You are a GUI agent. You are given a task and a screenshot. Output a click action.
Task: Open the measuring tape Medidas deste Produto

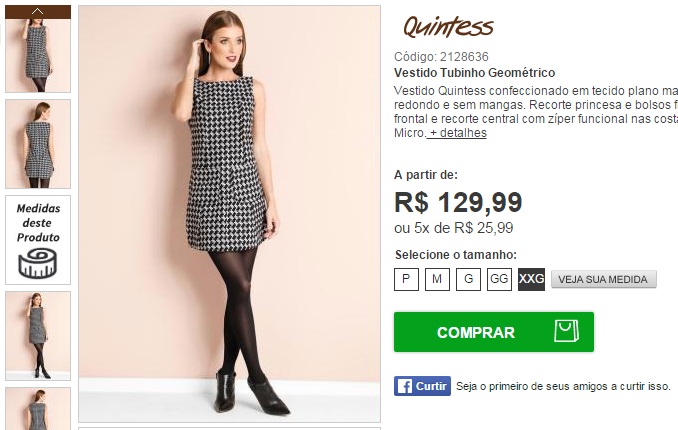point(38,240)
